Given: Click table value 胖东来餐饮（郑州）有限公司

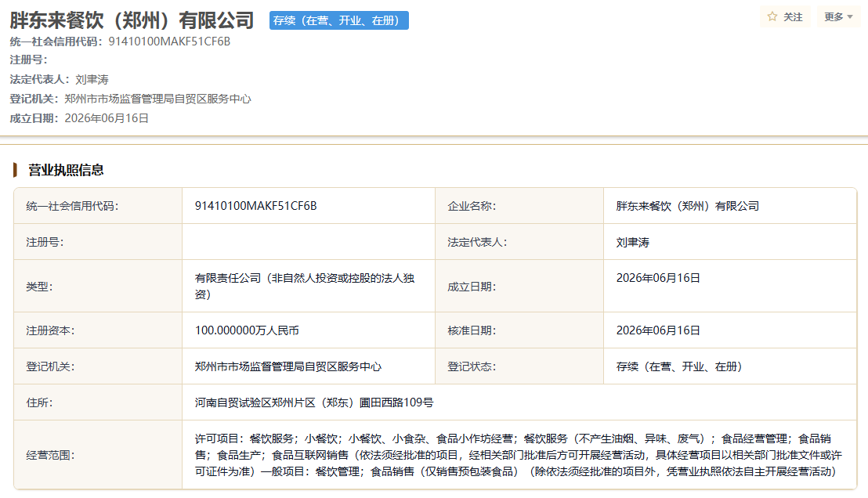Looking at the screenshot, I should point(688,206).
